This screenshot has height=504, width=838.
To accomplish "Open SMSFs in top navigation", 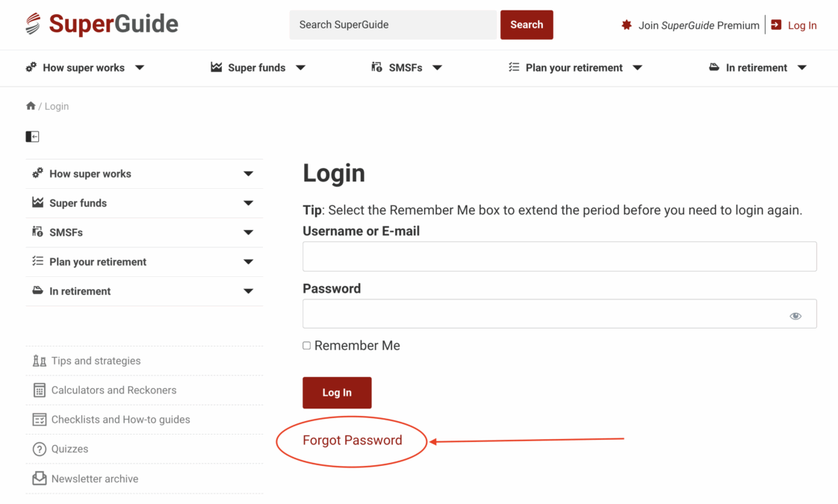I will [405, 68].
